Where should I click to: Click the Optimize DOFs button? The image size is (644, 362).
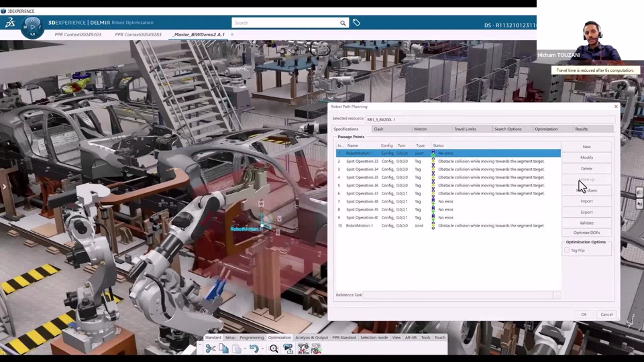pos(586,233)
